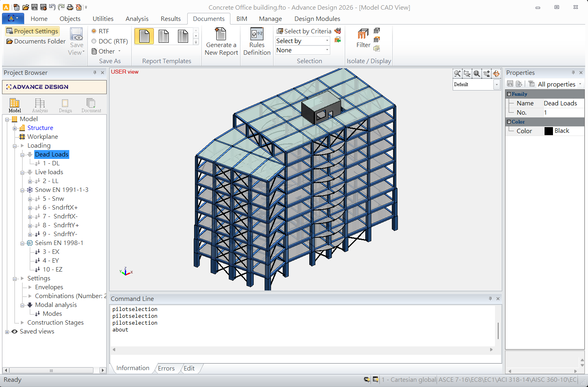Pin the Project Browser panel

tap(95, 73)
